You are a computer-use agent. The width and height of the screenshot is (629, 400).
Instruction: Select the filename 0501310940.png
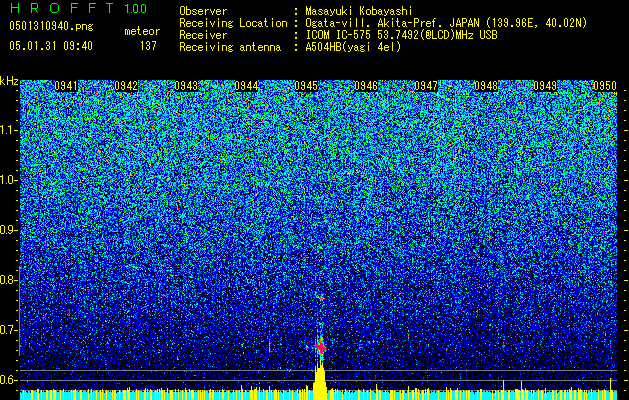click(51, 26)
